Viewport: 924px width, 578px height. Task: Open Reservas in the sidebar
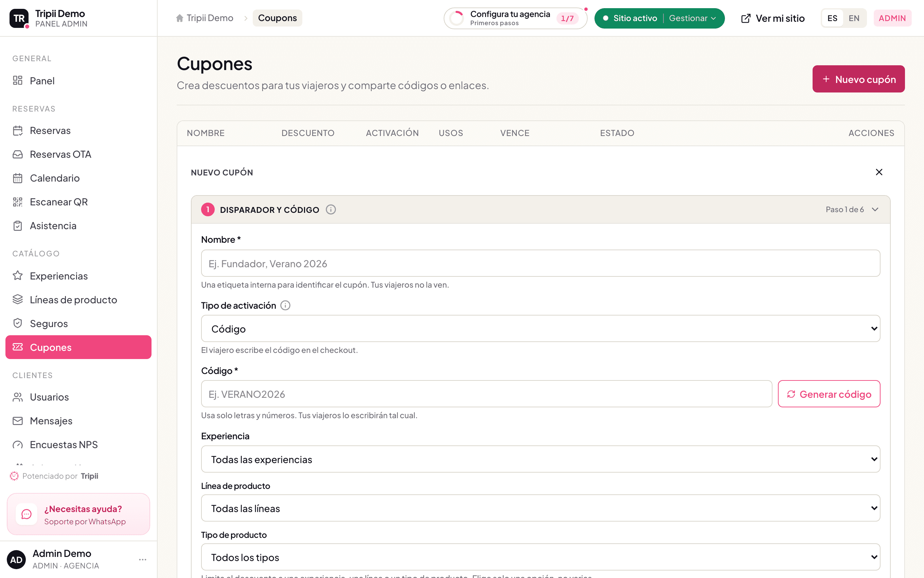point(78,130)
